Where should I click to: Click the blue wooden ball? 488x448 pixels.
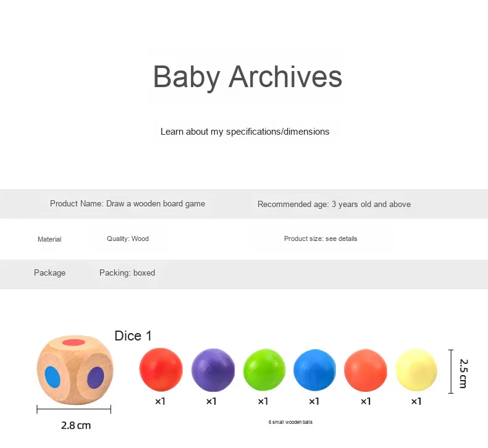tap(314, 370)
